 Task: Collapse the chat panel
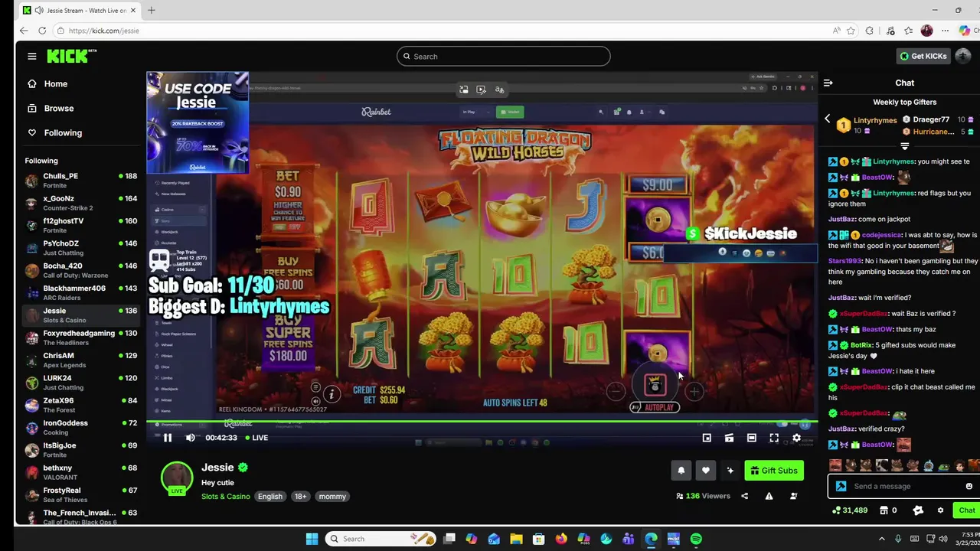[828, 83]
